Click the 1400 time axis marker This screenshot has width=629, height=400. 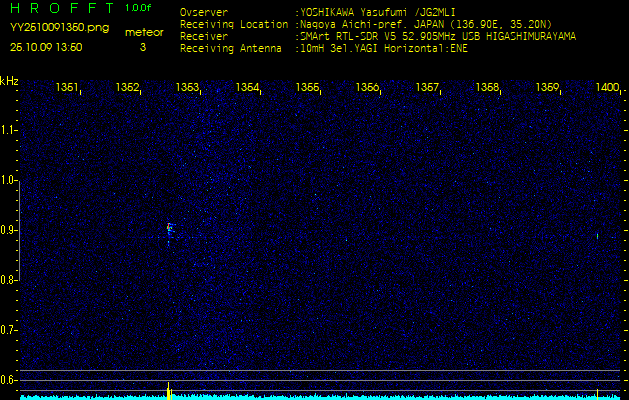tap(607, 87)
